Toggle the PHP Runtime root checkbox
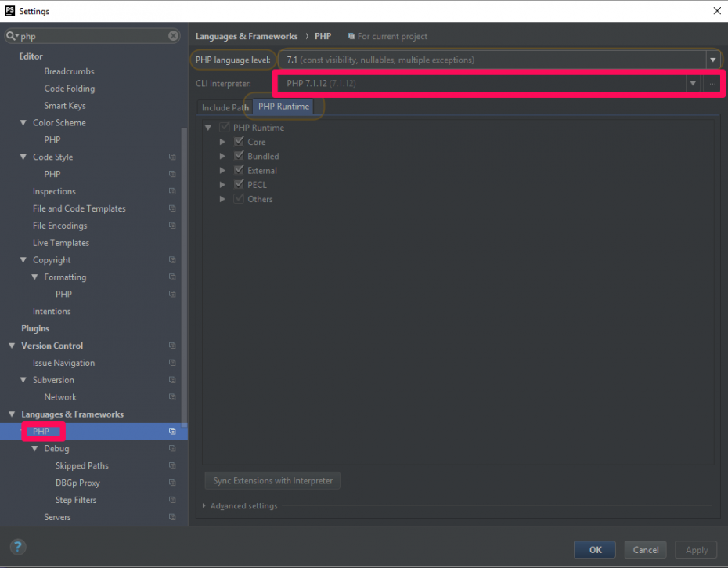This screenshot has height=568, width=728. (x=224, y=127)
